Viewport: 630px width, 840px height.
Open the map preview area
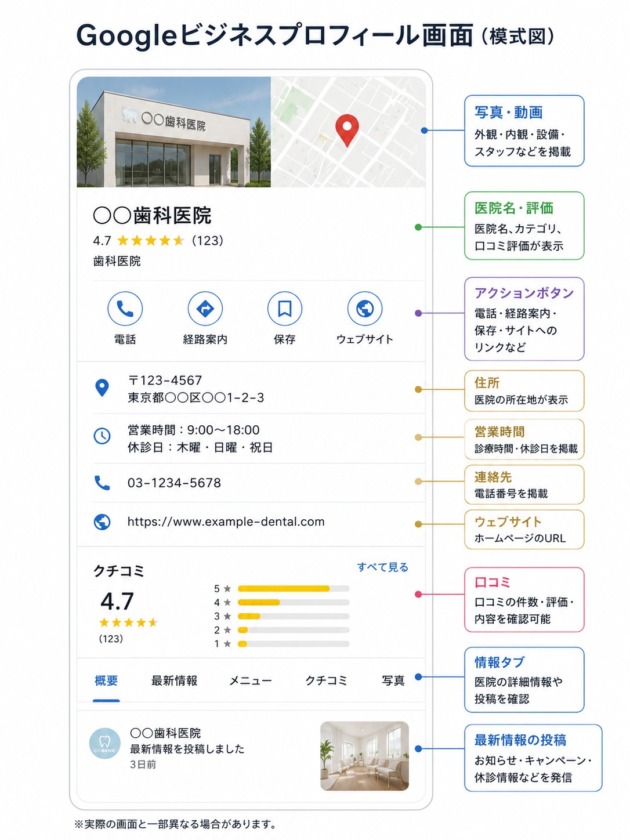(x=348, y=132)
